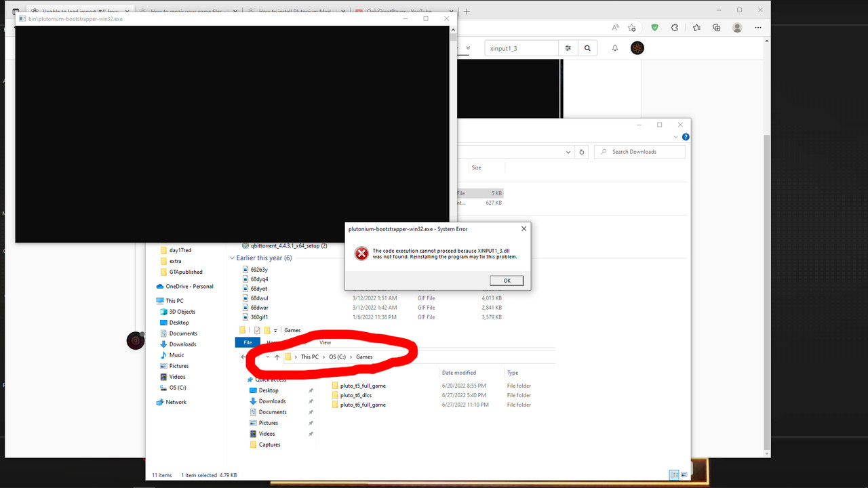Open 3D Objects in navigation pane
Screen dimensions: 868x488
(178, 312)
